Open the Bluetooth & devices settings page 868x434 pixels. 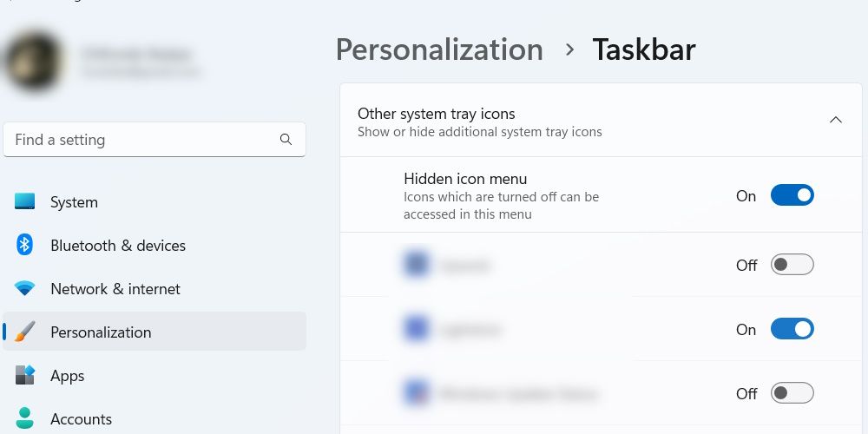(x=118, y=246)
